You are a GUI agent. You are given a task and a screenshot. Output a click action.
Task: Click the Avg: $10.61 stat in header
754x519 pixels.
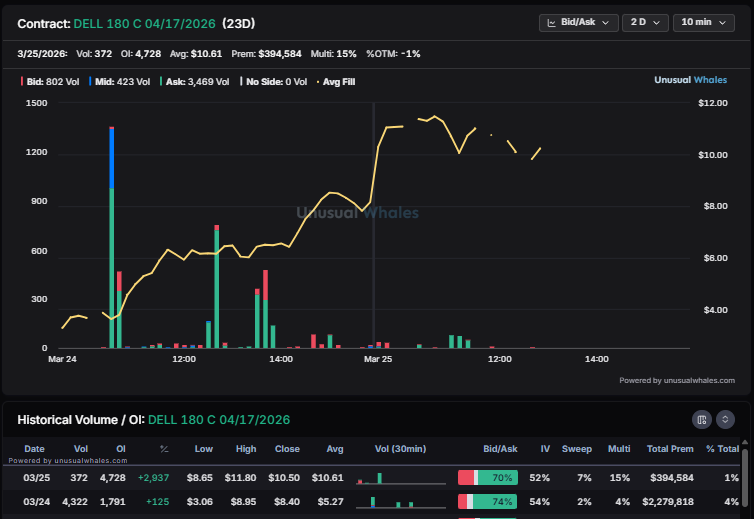(196, 54)
